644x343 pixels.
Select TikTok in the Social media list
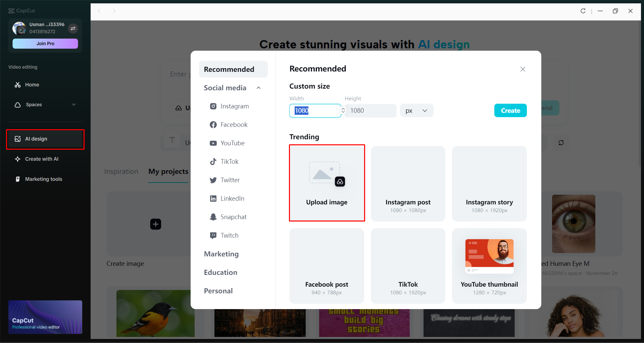click(230, 162)
